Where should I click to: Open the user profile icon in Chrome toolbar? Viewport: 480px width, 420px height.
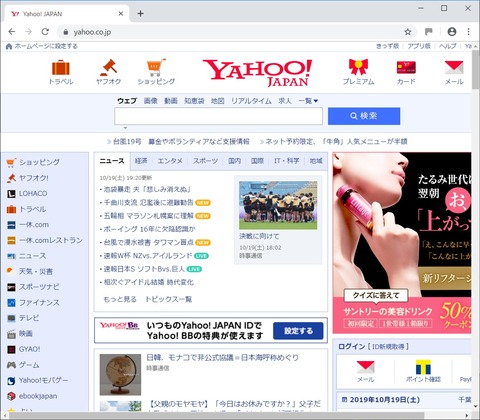(452, 32)
